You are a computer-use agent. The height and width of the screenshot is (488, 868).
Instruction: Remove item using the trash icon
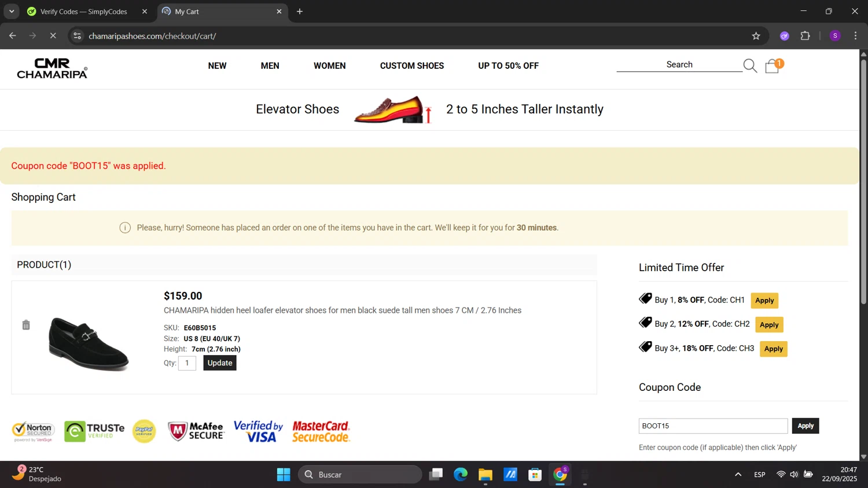pyautogui.click(x=26, y=325)
